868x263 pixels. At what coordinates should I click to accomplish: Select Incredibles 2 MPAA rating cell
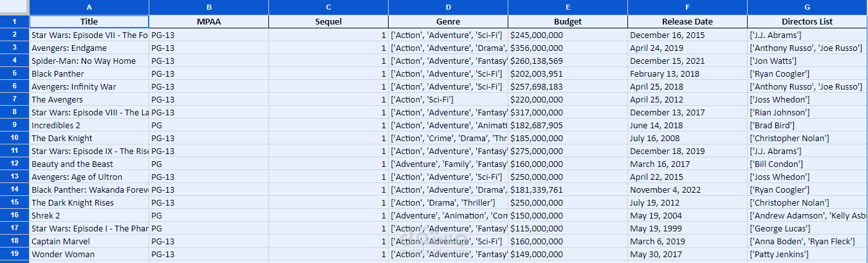pyautogui.click(x=208, y=125)
